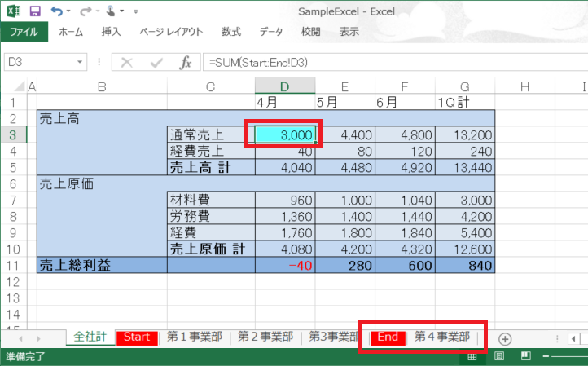
Task: Click the Redo arrow icon
Action: [x=86, y=11]
